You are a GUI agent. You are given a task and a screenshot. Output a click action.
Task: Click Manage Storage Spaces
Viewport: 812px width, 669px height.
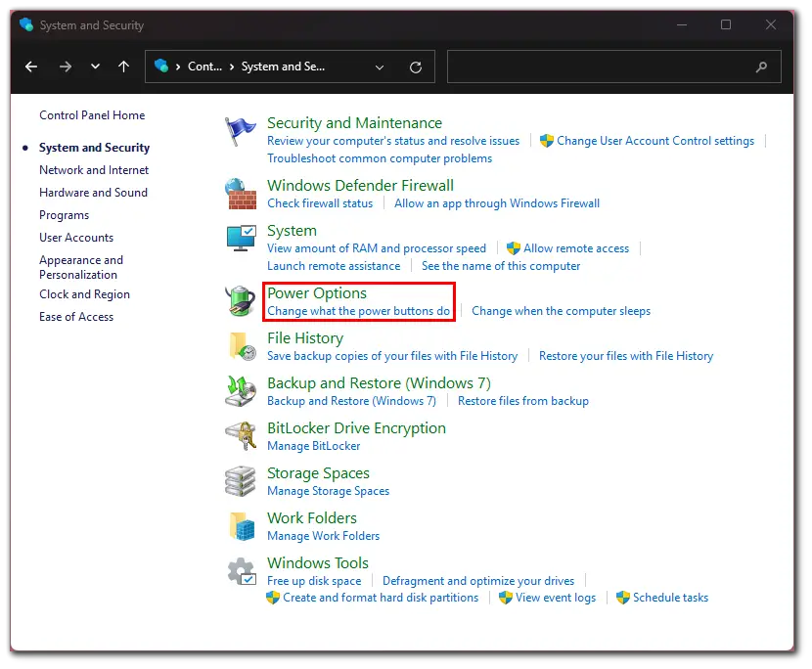[x=329, y=491]
